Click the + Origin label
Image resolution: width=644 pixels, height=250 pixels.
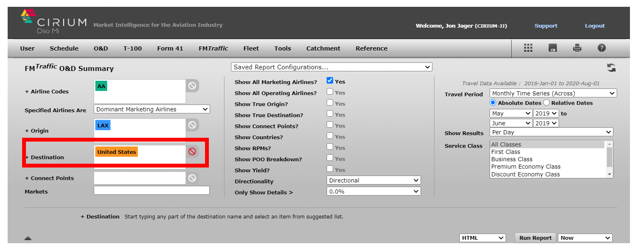click(37, 131)
